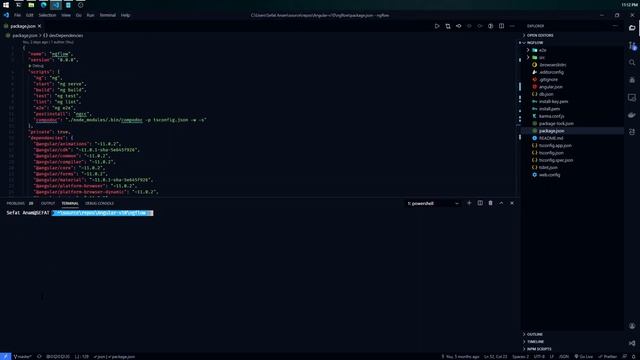Switch to the Output panel tab
The width and height of the screenshot is (640, 360).
[48, 203]
